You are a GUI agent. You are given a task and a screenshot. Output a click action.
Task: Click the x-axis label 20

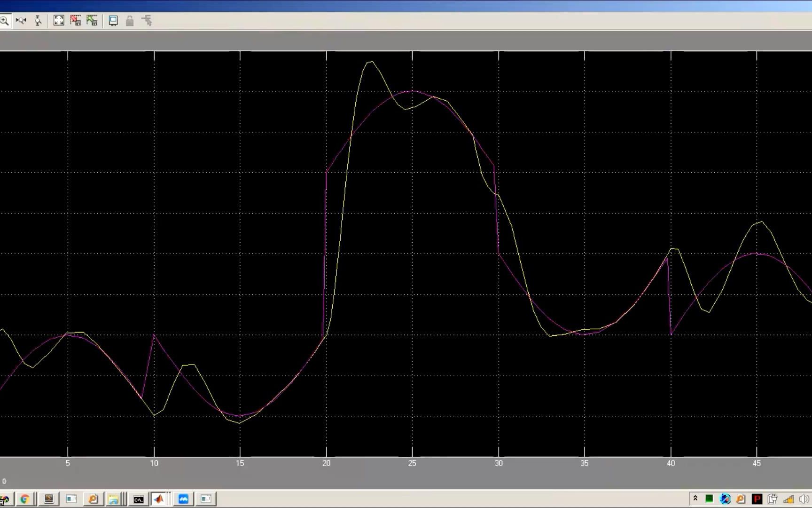[327, 463]
